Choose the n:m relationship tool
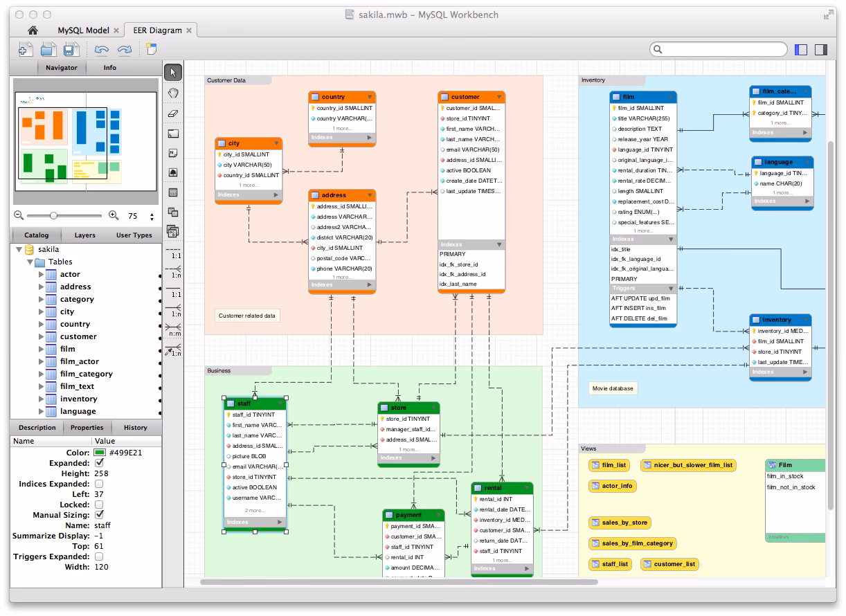The height and width of the screenshot is (616, 846). (x=174, y=330)
